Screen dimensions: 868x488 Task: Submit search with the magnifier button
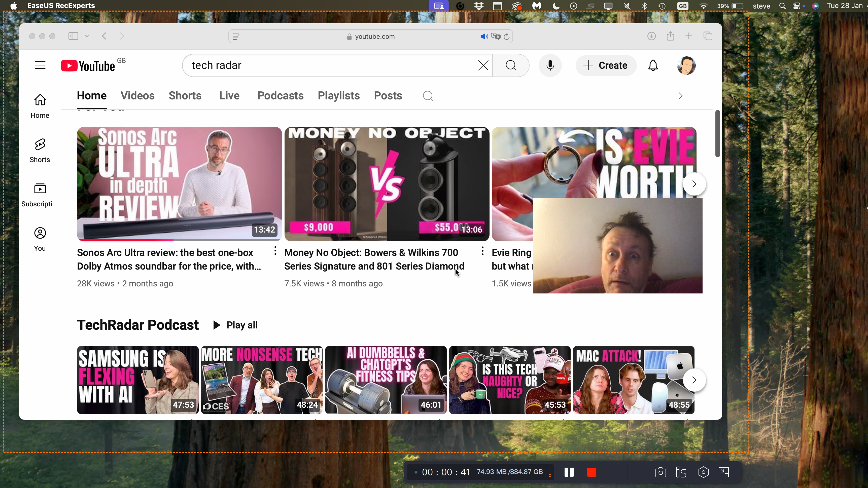[511, 65]
